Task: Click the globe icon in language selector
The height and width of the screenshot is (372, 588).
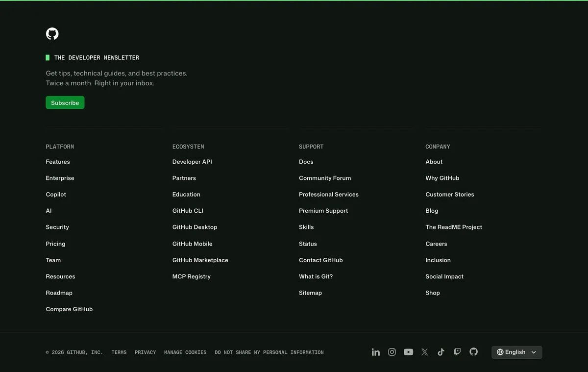Action: 500,352
